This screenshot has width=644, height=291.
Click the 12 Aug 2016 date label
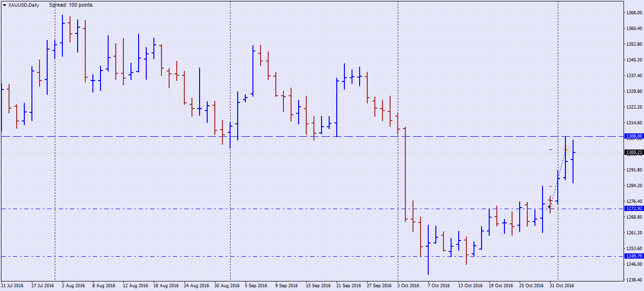pyautogui.click(x=135, y=286)
